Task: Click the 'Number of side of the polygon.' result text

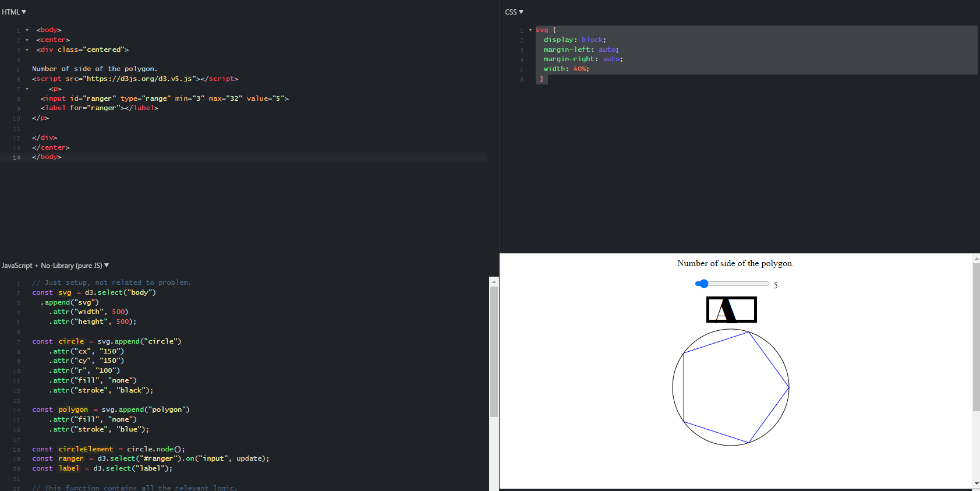Action: click(x=735, y=263)
